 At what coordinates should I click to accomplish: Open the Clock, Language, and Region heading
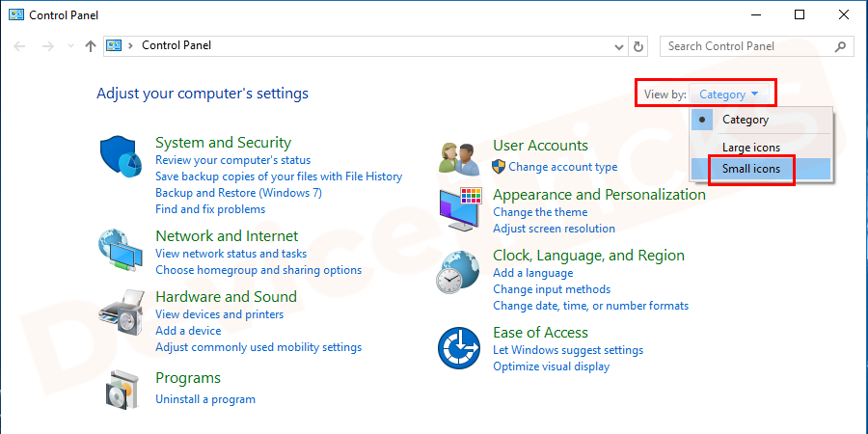pyautogui.click(x=589, y=256)
